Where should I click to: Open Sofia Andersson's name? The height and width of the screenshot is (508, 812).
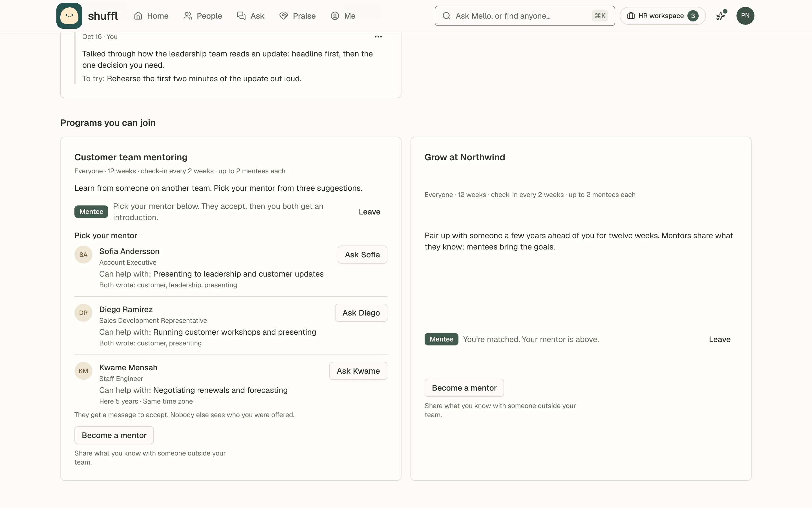[x=129, y=251]
